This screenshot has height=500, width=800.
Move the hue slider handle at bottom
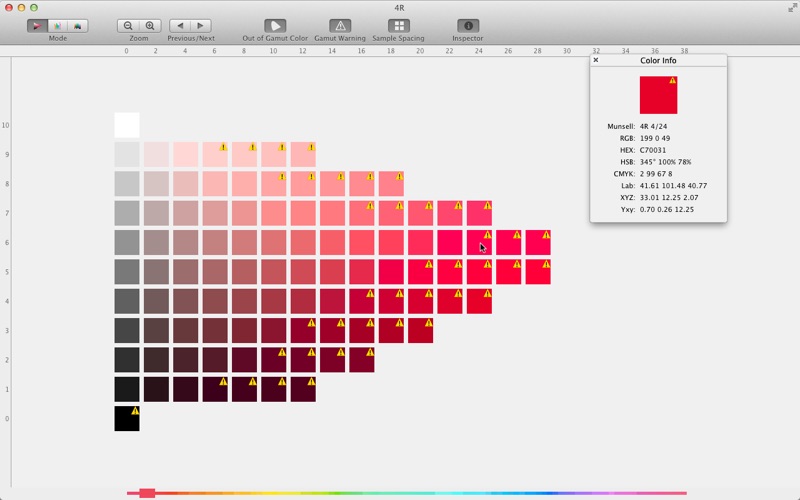pyautogui.click(x=147, y=493)
